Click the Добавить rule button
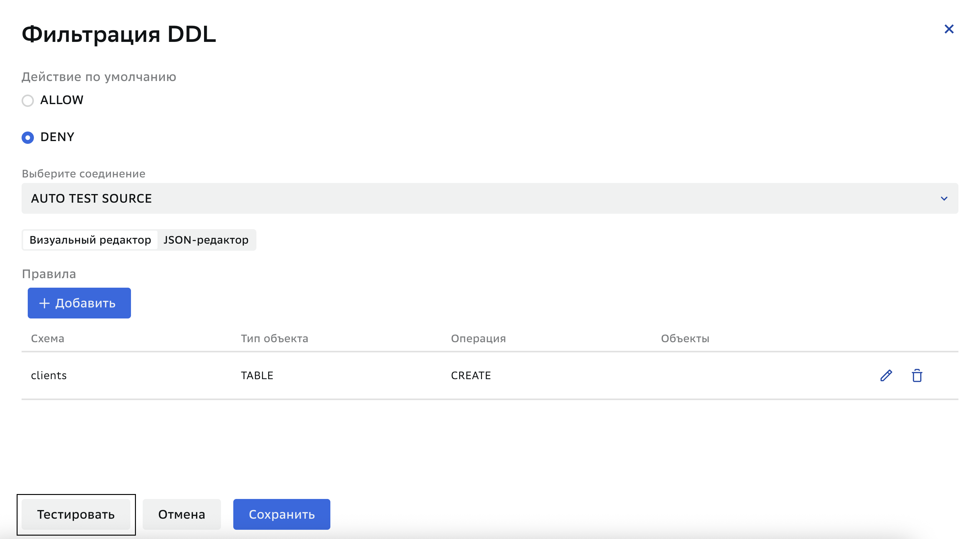 coord(79,303)
